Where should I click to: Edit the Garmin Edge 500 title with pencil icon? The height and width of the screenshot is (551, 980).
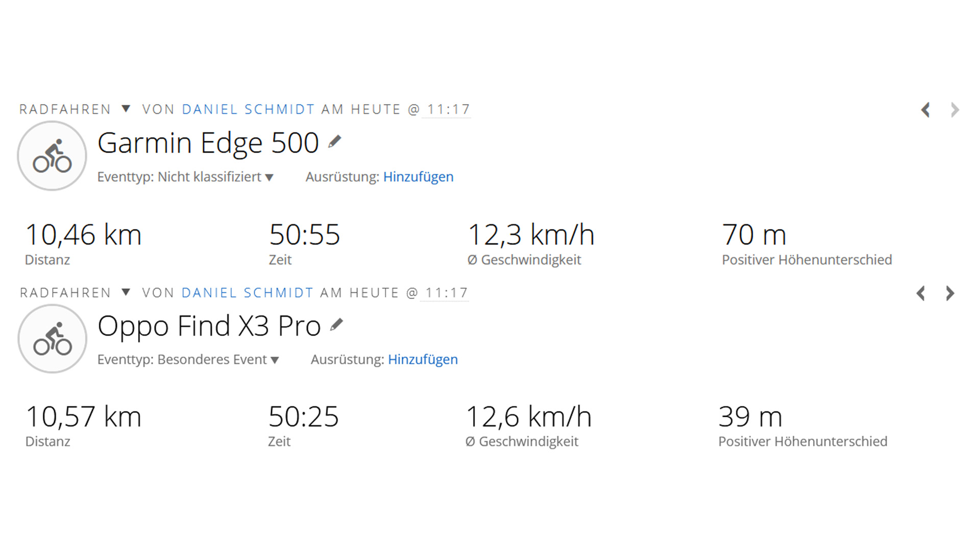tap(335, 141)
